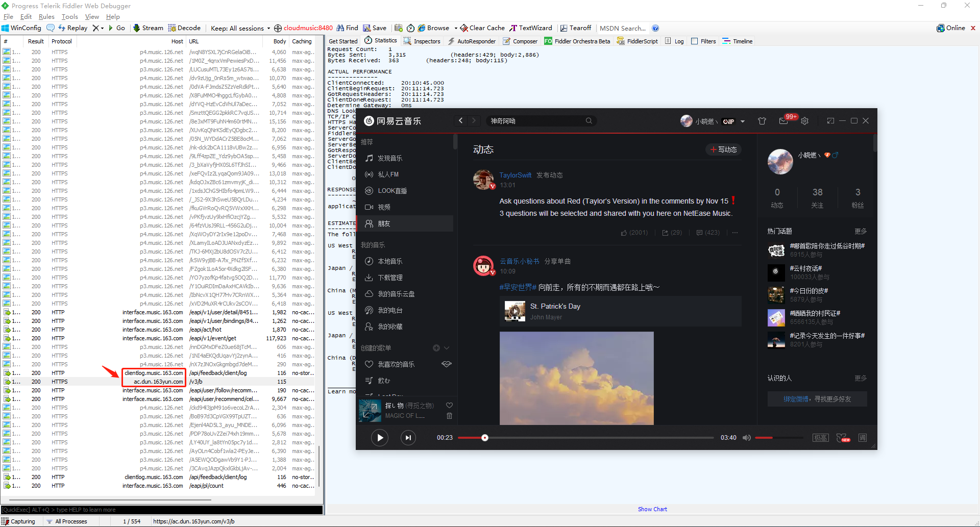This screenshot has width=980, height=527.
Task: Open the View menu in Fiddler
Action: click(92, 17)
